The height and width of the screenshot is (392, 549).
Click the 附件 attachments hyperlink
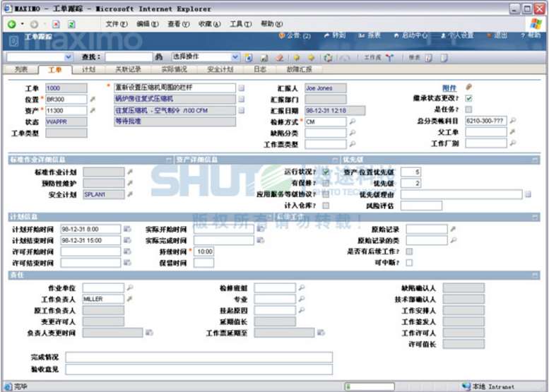click(449, 88)
